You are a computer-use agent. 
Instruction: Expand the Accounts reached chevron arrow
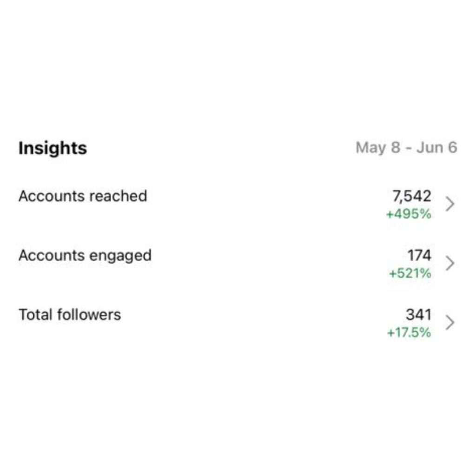pyautogui.click(x=450, y=204)
